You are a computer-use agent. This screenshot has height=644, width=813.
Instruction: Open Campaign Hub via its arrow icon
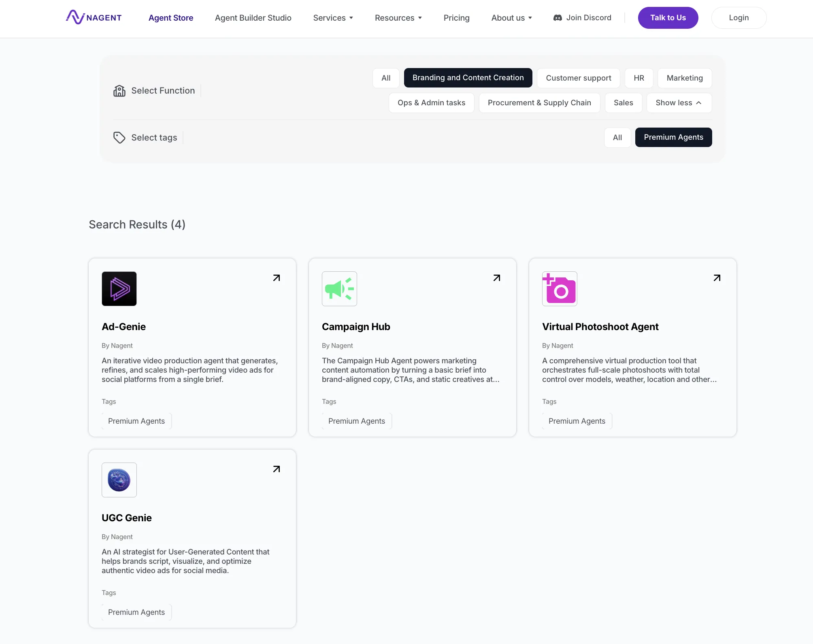(497, 278)
